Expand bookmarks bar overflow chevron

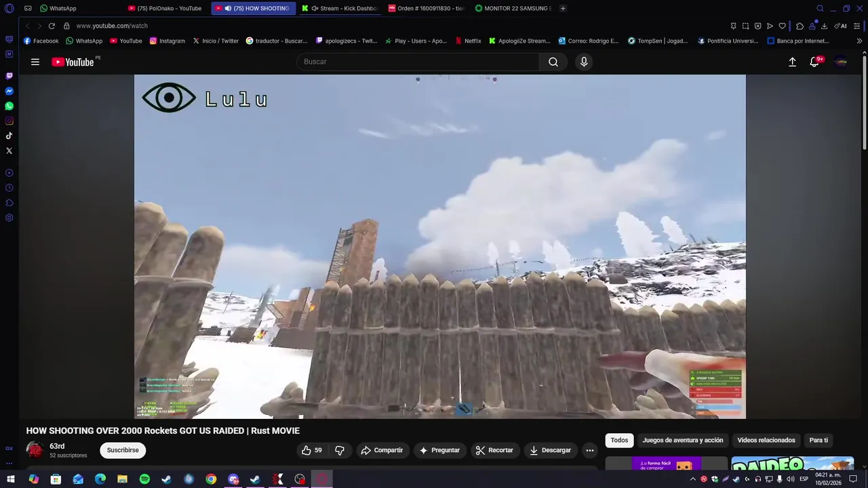(x=859, y=41)
